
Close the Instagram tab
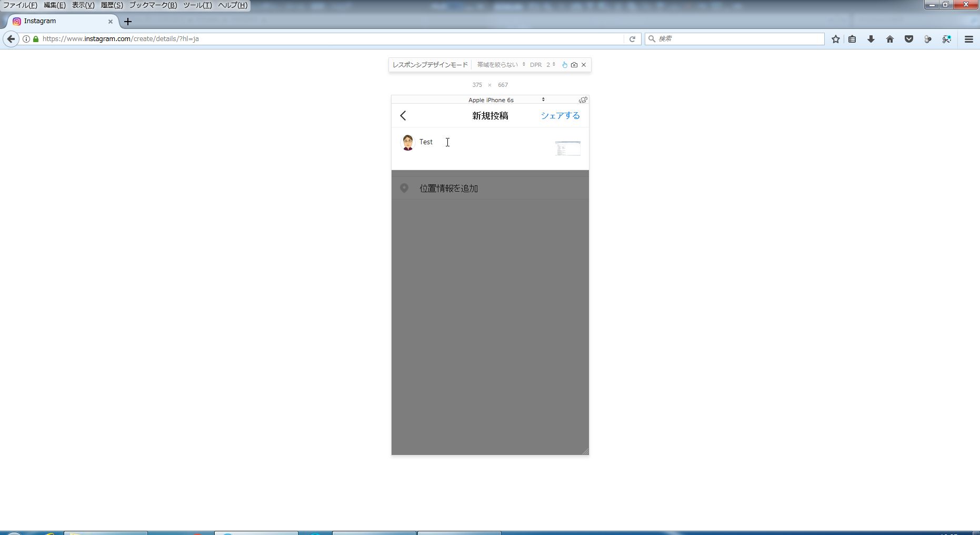point(111,22)
